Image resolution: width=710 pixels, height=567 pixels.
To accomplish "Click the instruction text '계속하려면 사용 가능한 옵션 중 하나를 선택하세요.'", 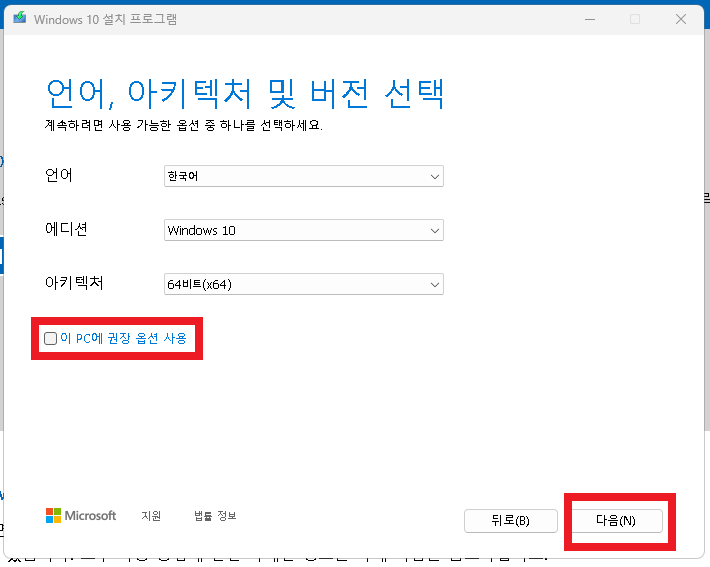I will click(x=183, y=125).
